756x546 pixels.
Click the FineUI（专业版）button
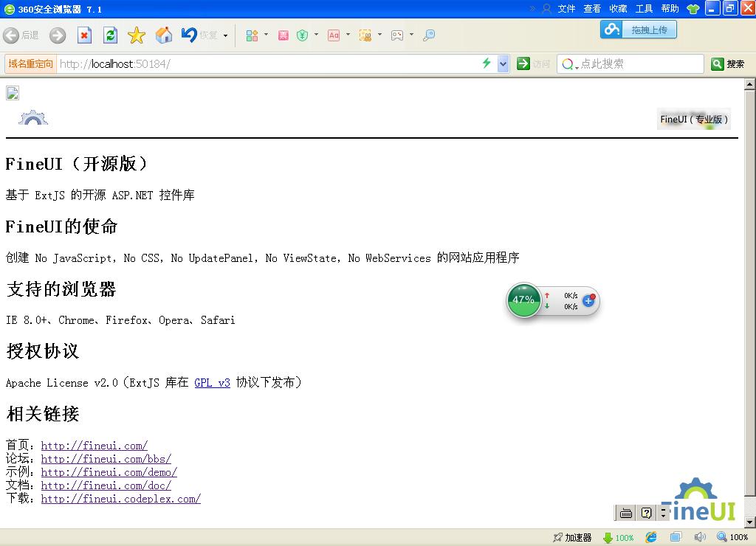(694, 119)
